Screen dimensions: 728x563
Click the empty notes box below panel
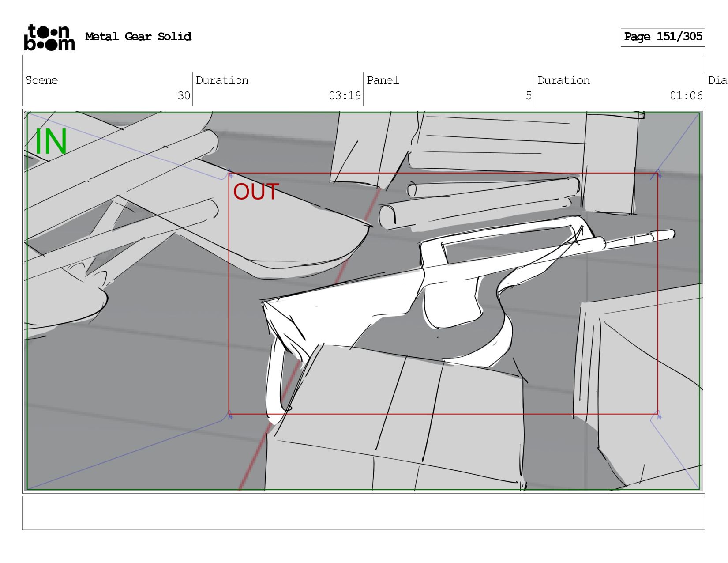pyautogui.click(x=364, y=513)
